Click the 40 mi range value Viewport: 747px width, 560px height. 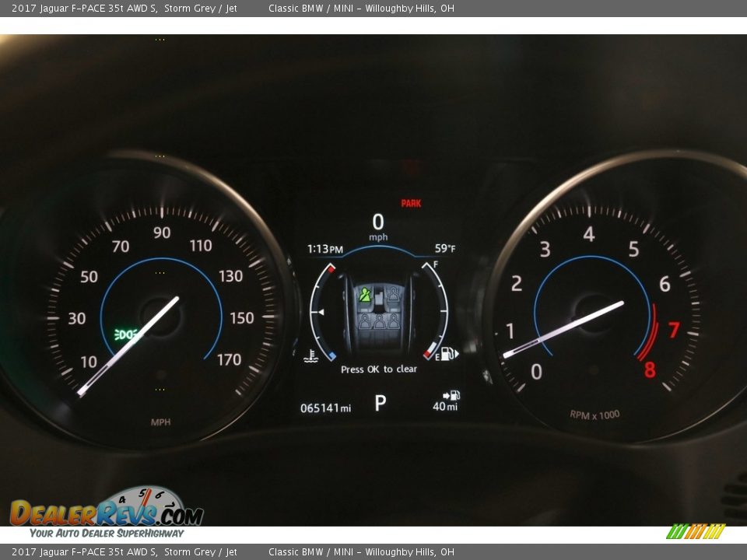445,406
